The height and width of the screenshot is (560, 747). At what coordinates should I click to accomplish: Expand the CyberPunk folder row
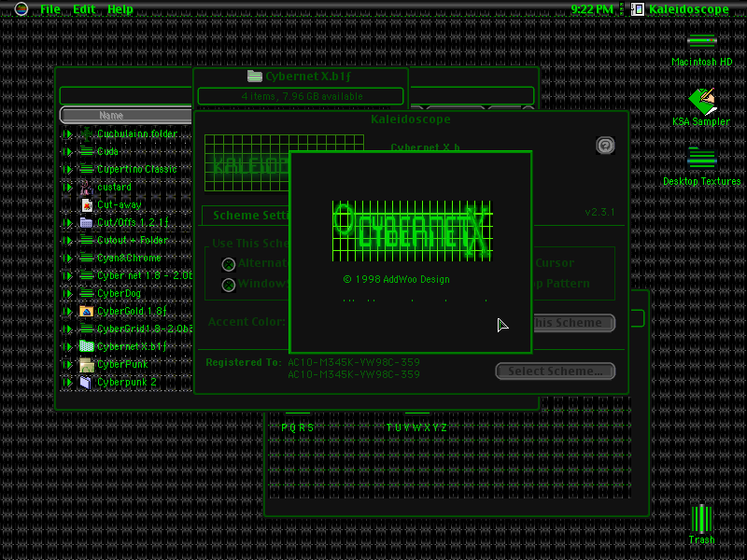coord(67,365)
